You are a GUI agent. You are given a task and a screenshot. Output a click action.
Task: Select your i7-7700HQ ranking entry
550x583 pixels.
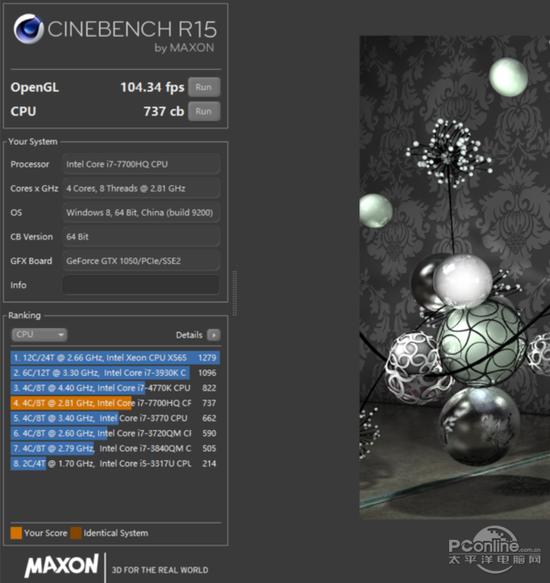pyautogui.click(x=115, y=403)
